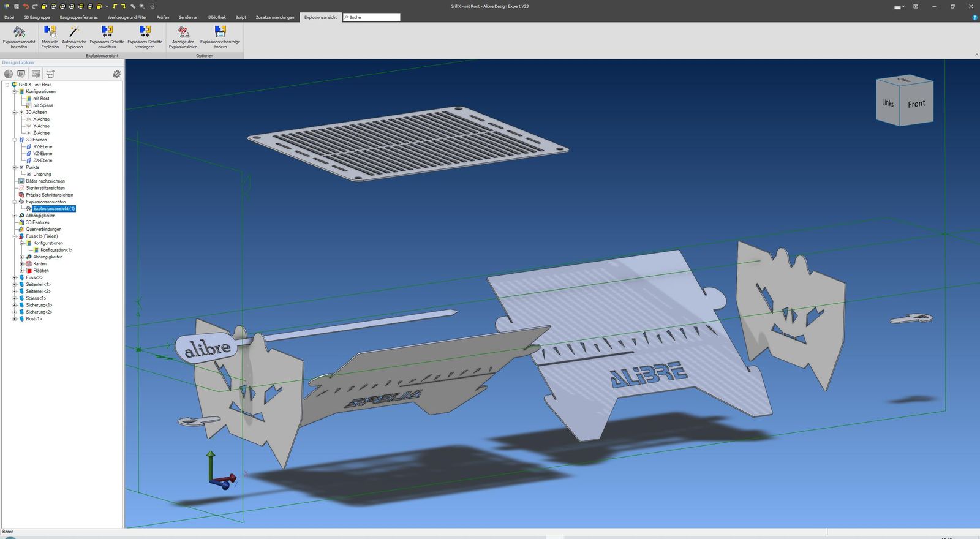Select the Manuelle Explosion tool

[50, 31]
